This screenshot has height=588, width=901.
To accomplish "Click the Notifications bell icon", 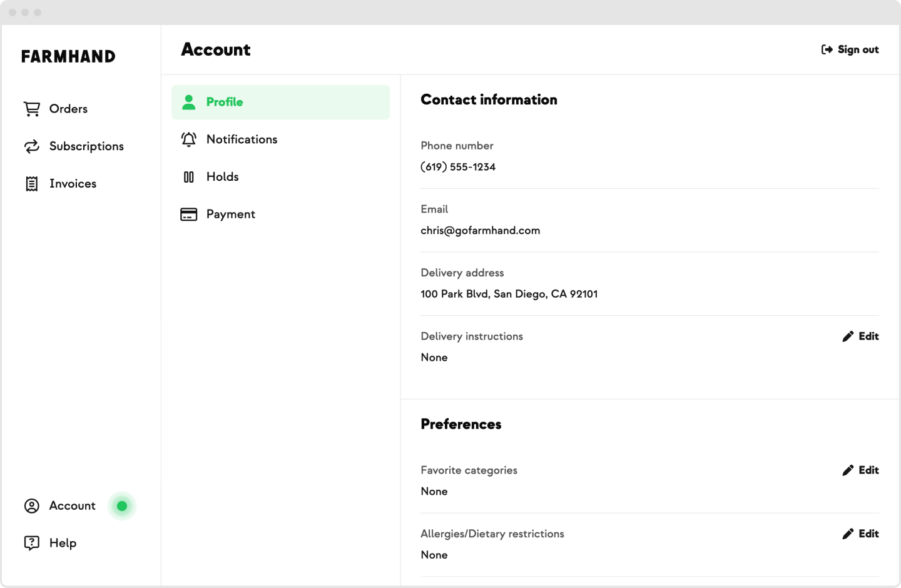I will pyautogui.click(x=189, y=139).
